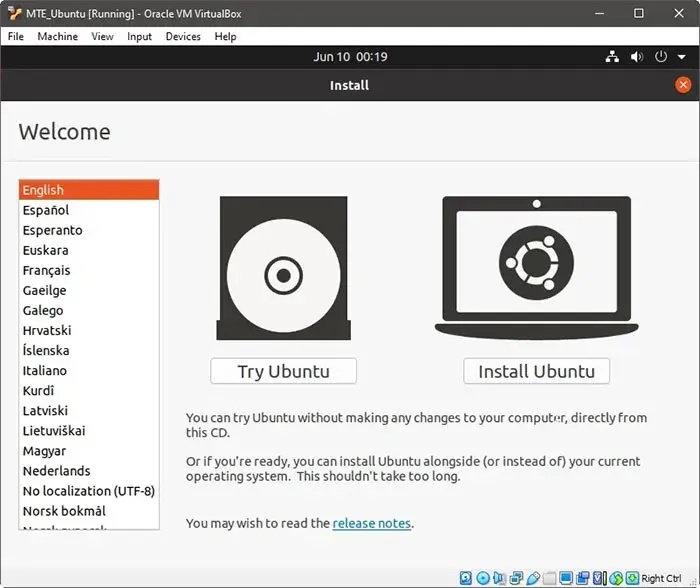This screenshot has height=588, width=700.
Task: Open the release notes link
Action: coord(371,523)
